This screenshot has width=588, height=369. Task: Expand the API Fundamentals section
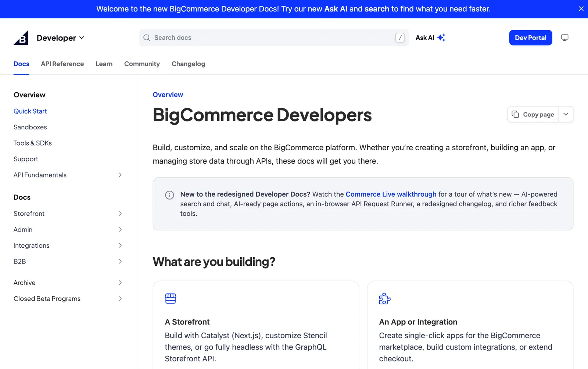(120, 175)
